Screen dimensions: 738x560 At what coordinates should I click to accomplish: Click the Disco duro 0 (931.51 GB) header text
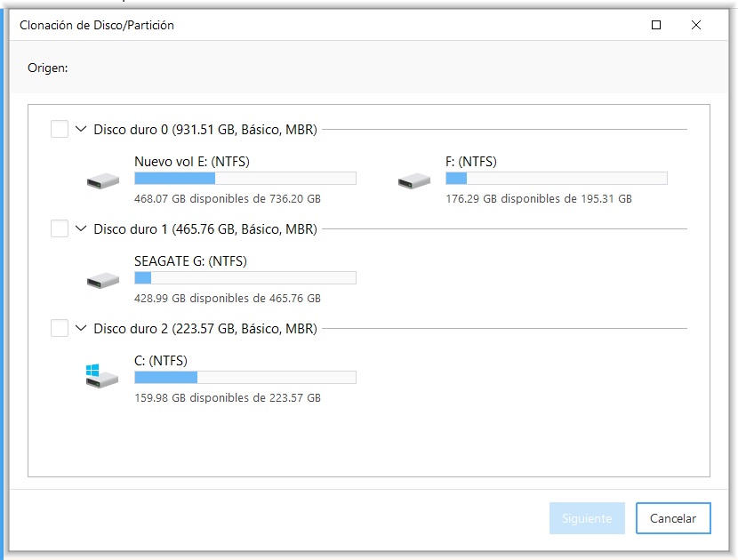tap(205, 130)
